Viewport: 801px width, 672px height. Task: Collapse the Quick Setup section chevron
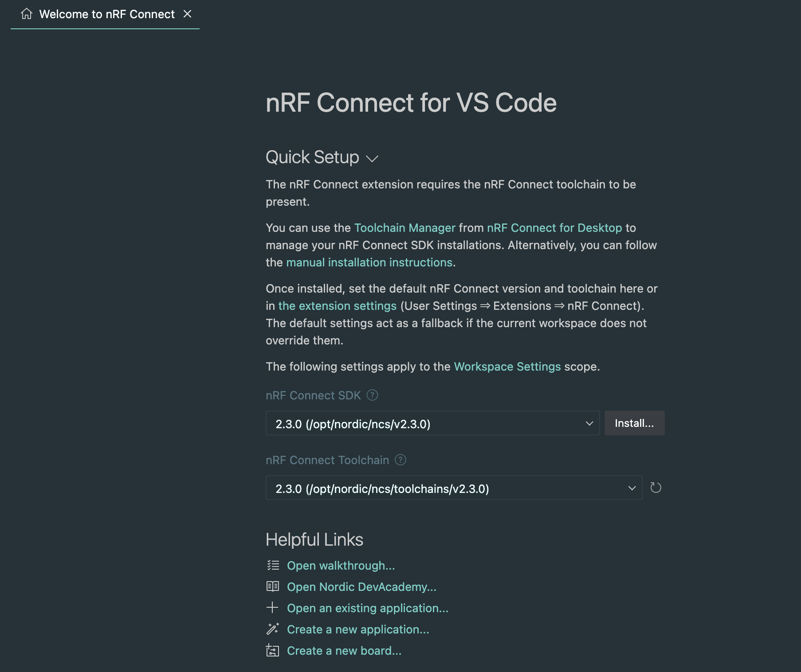coord(372,159)
